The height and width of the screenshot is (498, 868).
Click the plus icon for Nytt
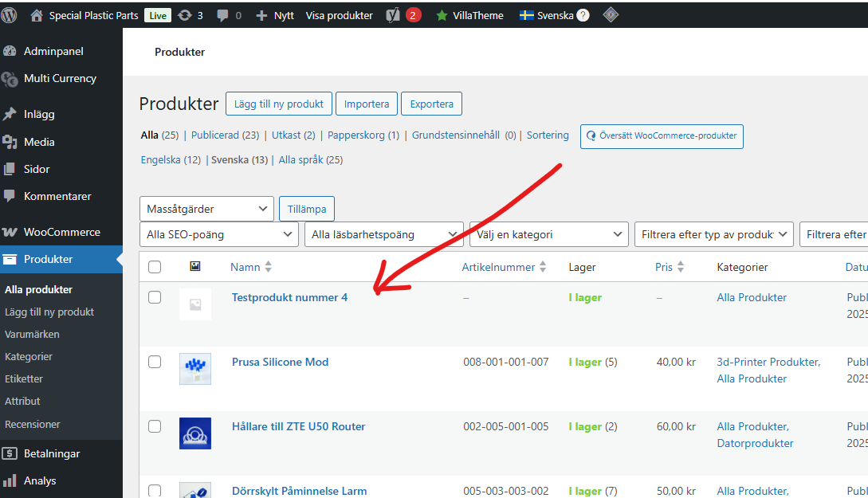261,15
